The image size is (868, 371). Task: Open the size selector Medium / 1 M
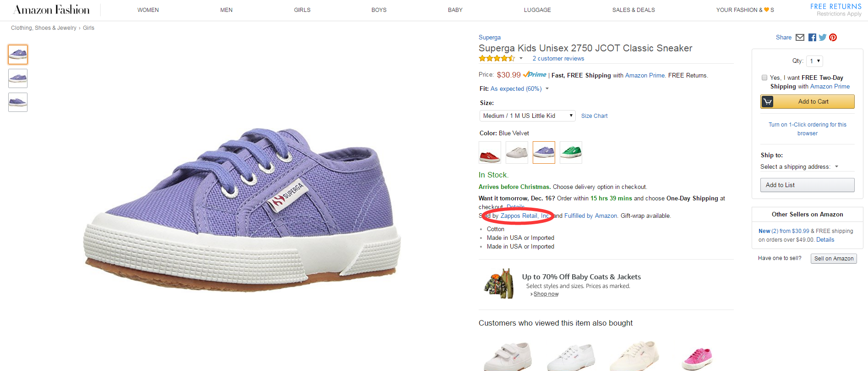pyautogui.click(x=527, y=116)
